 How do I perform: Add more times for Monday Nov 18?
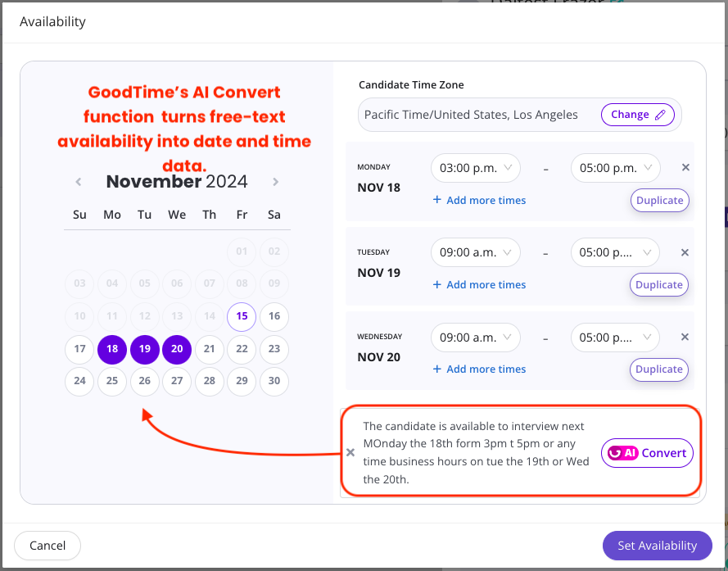pos(480,200)
